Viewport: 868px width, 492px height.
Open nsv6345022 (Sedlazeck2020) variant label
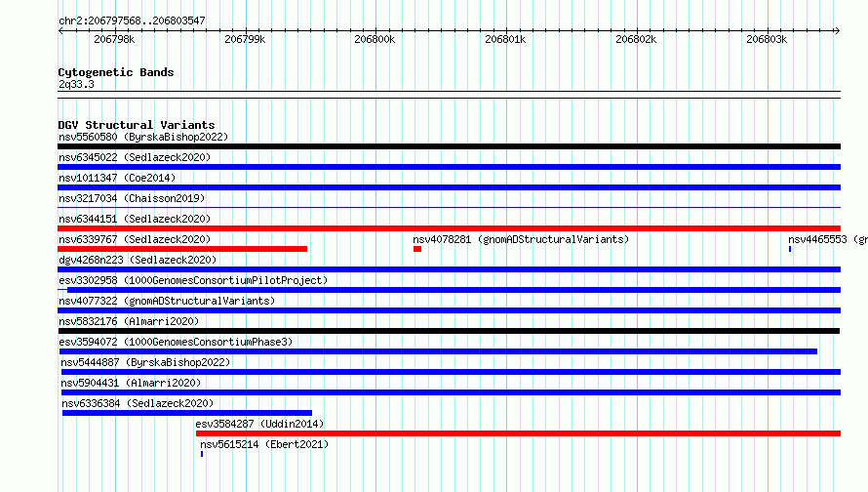pyautogui.click(x=135, y=157)
